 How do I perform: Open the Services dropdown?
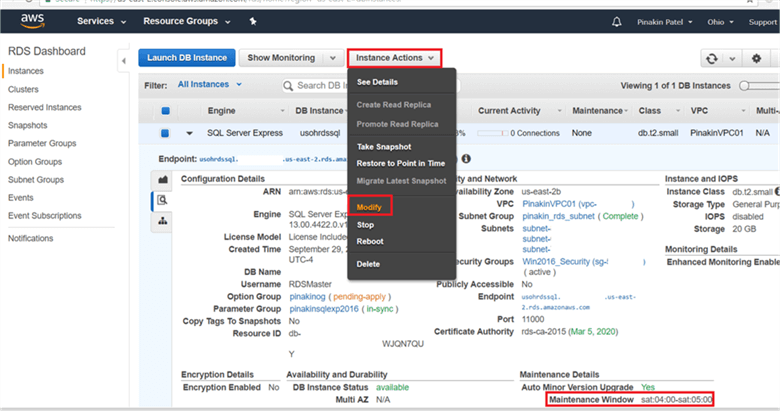[x=101, y=21]
